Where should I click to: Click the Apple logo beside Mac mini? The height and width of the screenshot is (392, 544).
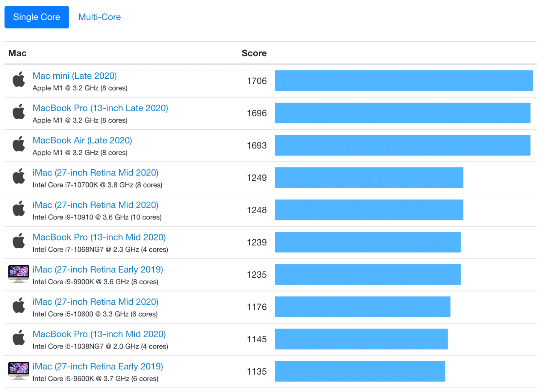click(19, 79)
